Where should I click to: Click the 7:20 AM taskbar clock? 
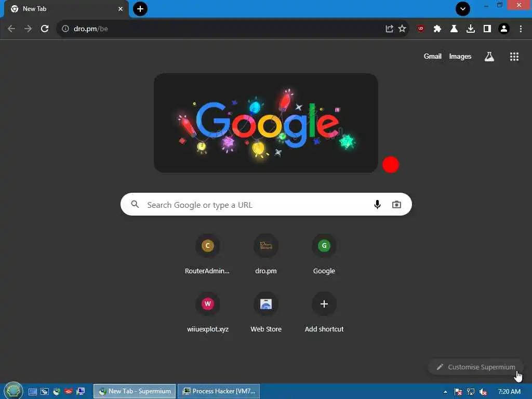pyautogui.click(x=509, y=392)
